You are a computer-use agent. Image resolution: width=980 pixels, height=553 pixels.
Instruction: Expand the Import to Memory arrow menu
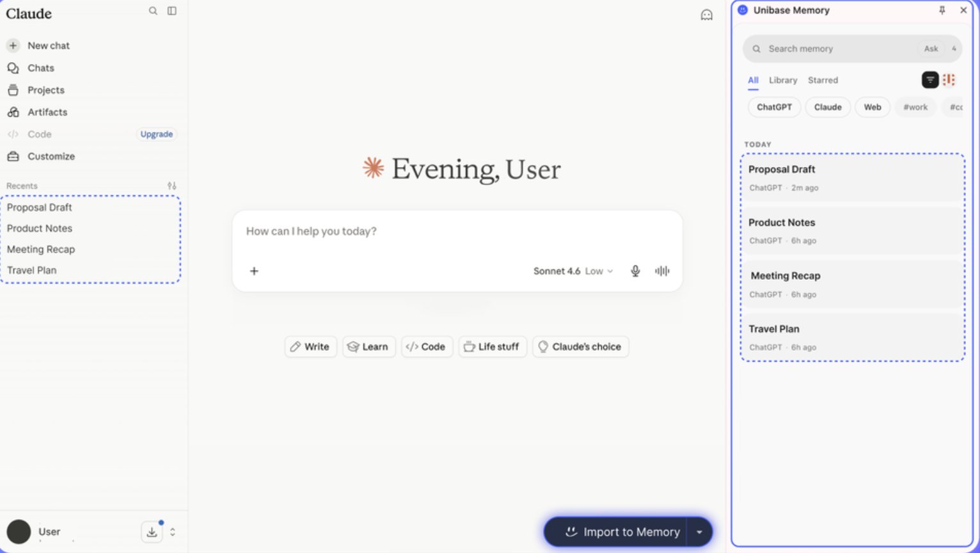(699, 532)
